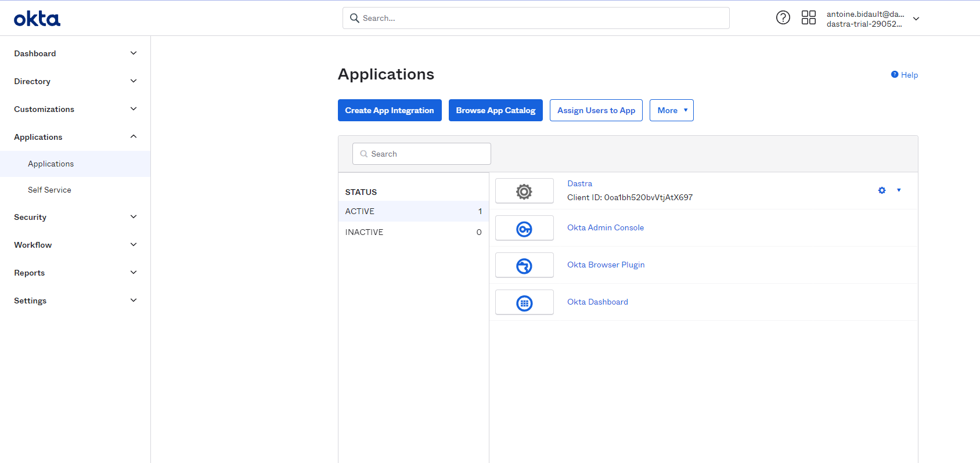Image resolution: width=980 pixels, height=463 pixels.
Task: Open Okta Browser Plugin link
Action: click(606, 265)
